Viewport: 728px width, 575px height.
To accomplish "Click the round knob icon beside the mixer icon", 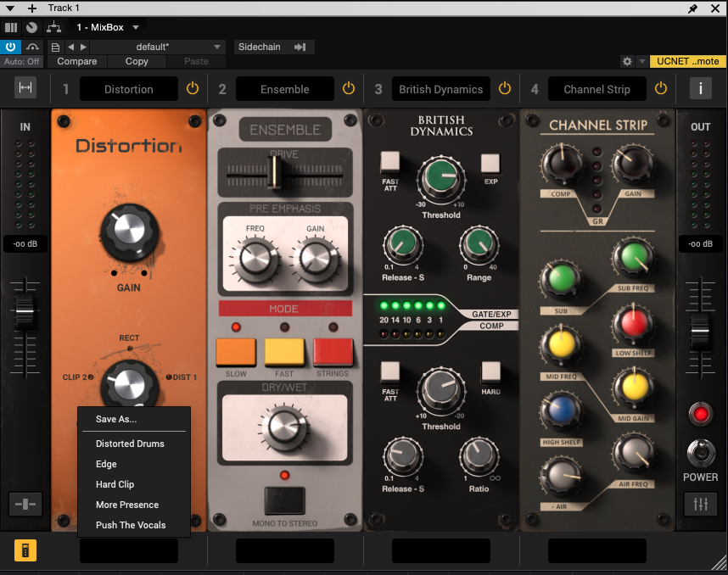I will (x=31, y=27).
